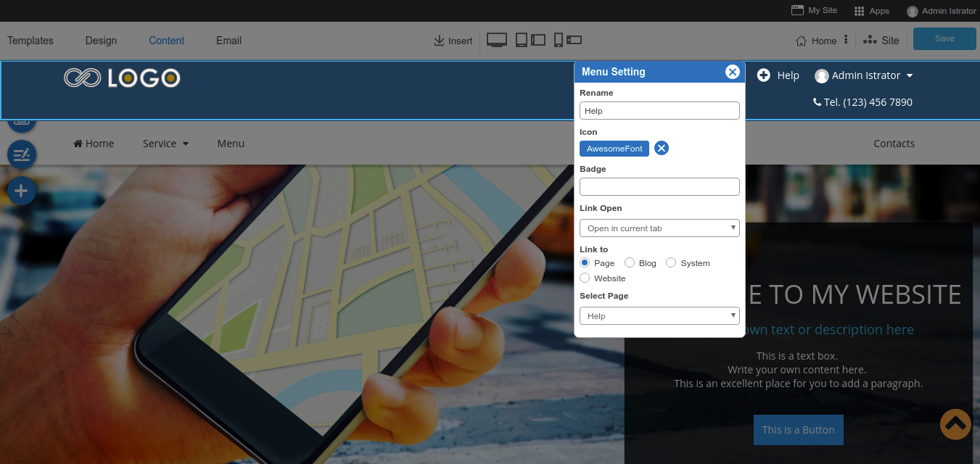Switch to the Email tab
This screenshot has width=980, height=464.
[228, 41]
